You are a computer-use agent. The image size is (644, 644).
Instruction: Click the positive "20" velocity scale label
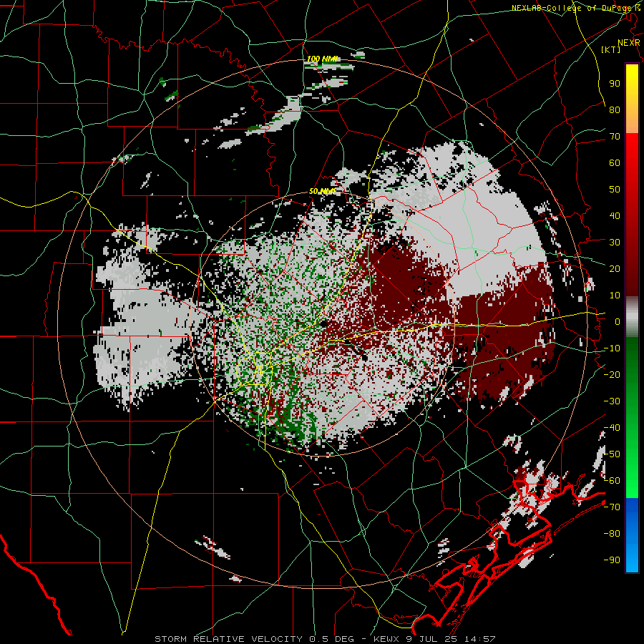[615, 268]
